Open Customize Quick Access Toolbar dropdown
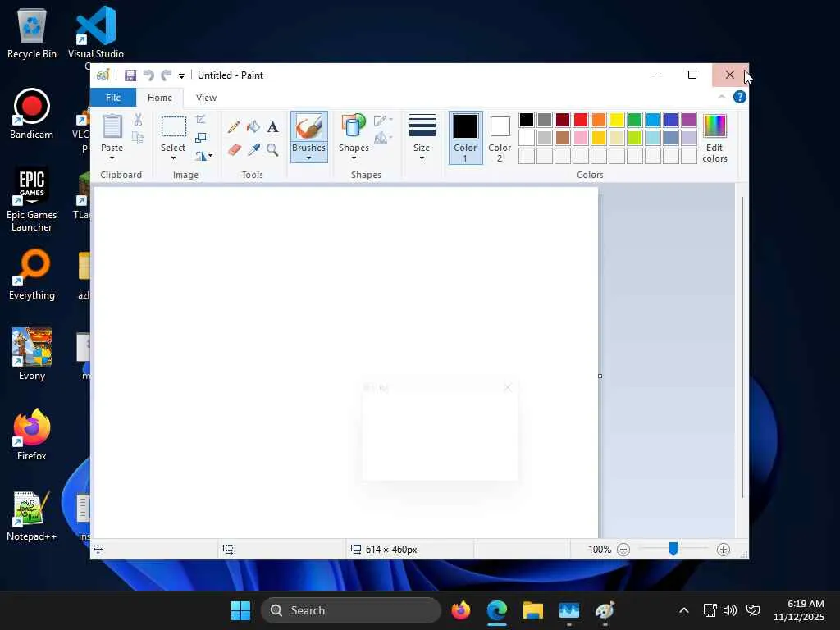 (x=181, y=76)
